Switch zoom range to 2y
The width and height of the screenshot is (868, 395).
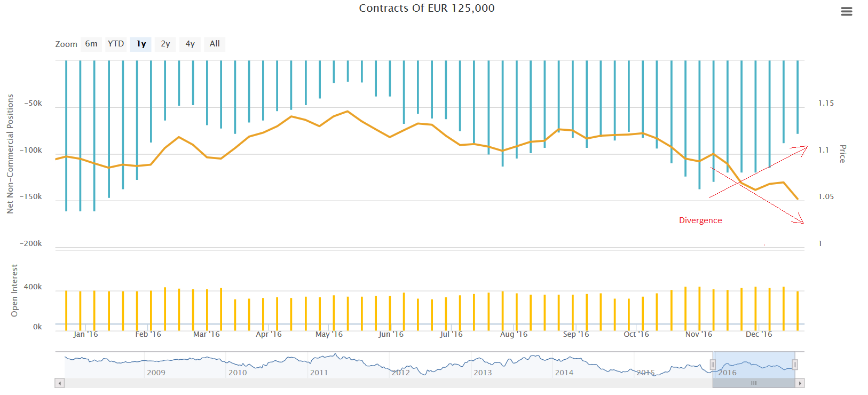coord(165,44)
